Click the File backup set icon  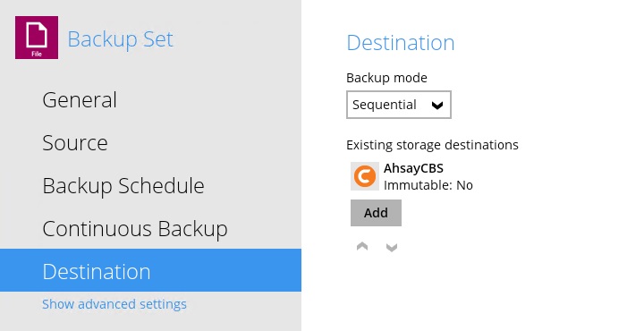(37, 38)
